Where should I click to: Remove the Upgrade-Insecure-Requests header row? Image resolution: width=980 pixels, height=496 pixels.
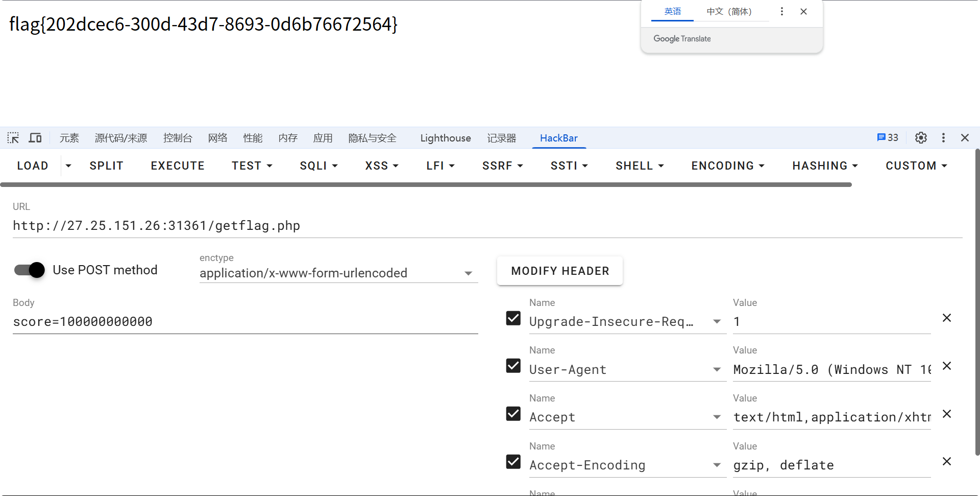coord(946,318)
